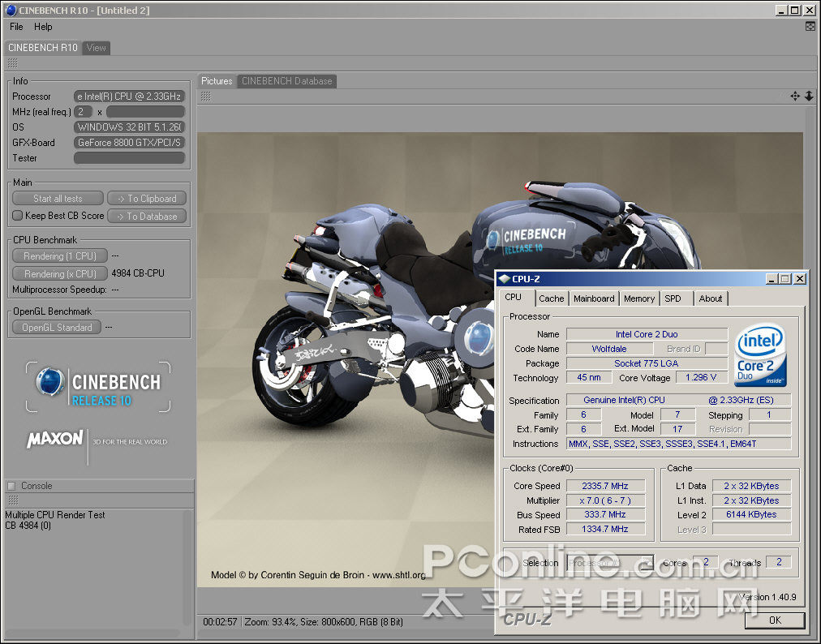Click OK in the CPU-Z window
This screenshot has height=644, width=821.
click(775, 620)
